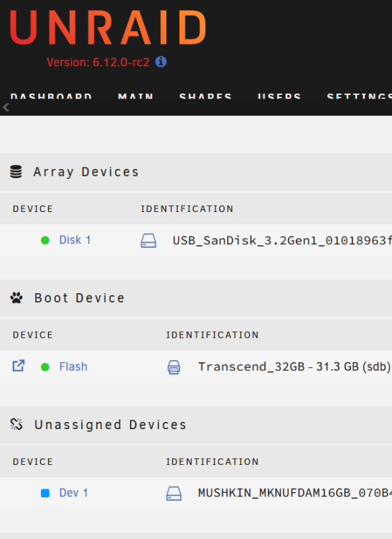Go to the Users tab
The image size is (392, 539).
click(x=279, y=96)
